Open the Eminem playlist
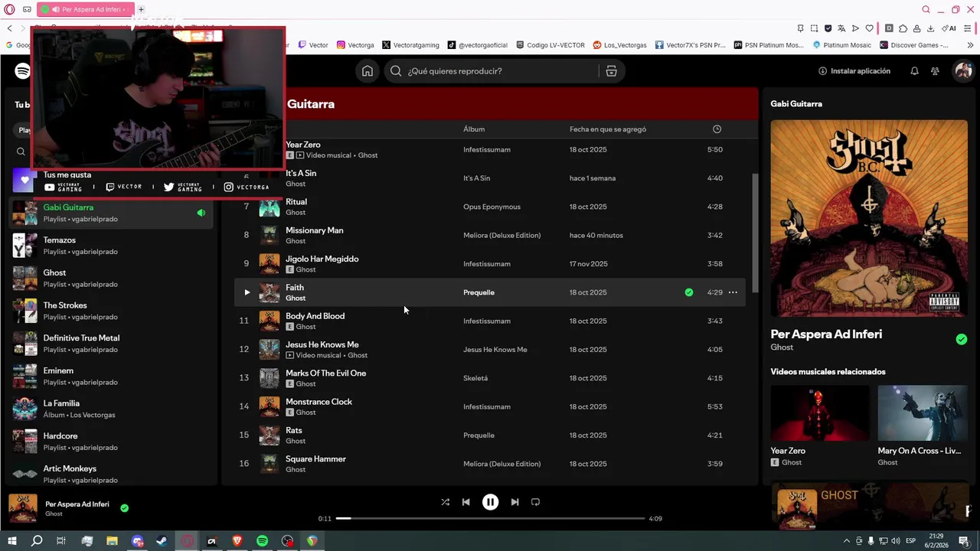 (112, 376)
